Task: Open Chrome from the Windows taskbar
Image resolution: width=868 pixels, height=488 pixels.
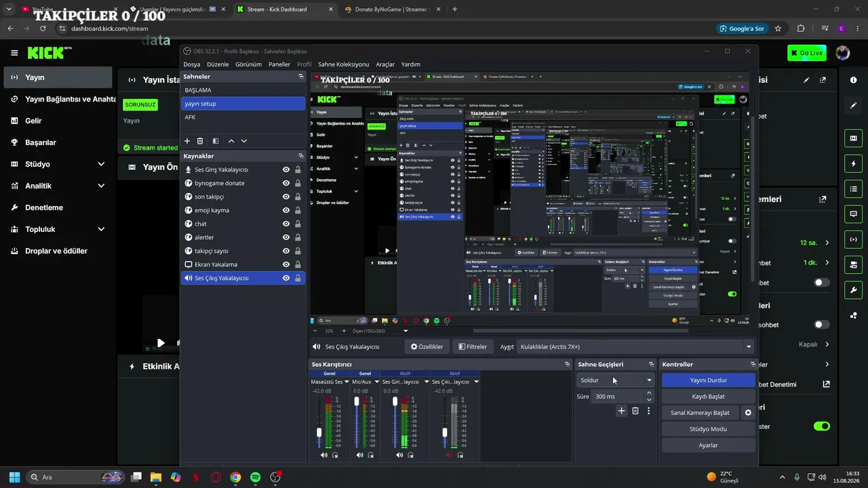Action: tap(235, 477)
